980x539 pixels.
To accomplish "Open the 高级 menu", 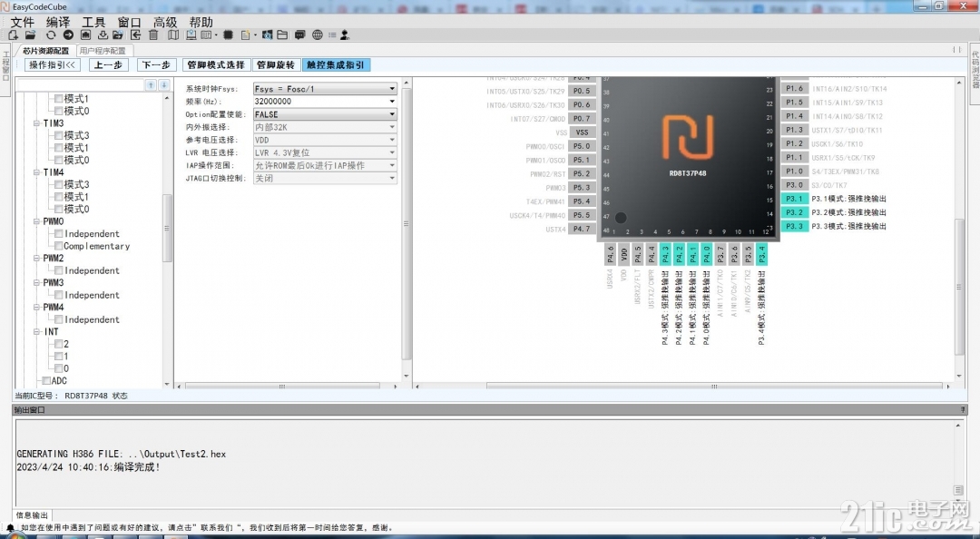I will click(x=165, y=22).
